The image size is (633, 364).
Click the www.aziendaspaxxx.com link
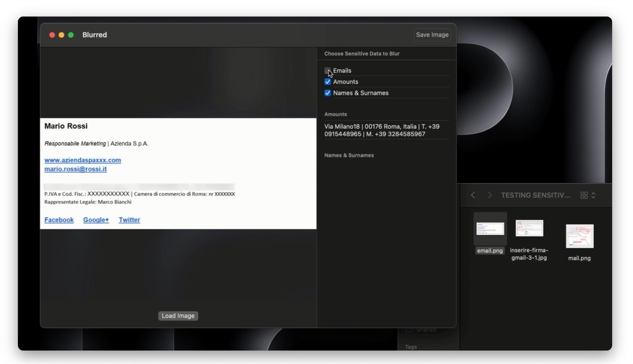point(83,160)
